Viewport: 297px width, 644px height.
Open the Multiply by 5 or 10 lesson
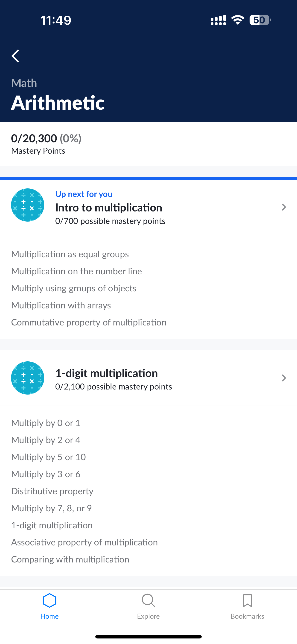point(49,457)
